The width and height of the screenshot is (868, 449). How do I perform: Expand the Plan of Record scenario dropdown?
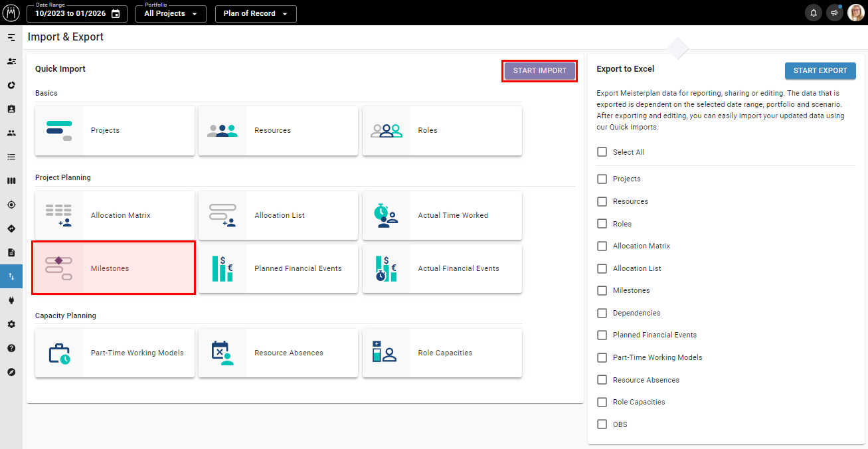tap(256, 14)
